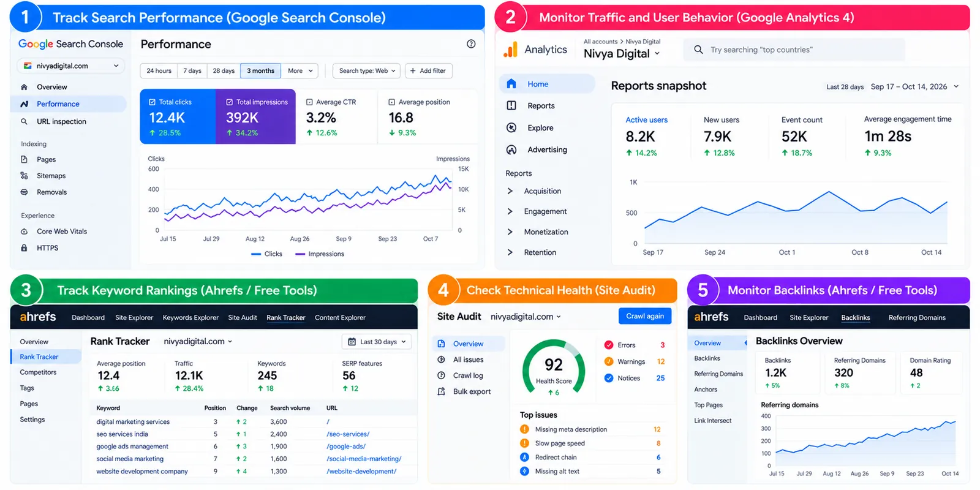Open the nivyadigital.com property dropdown in Search Console
The width and height of the screenshot is (980, 490).
(x=70, y=66)
